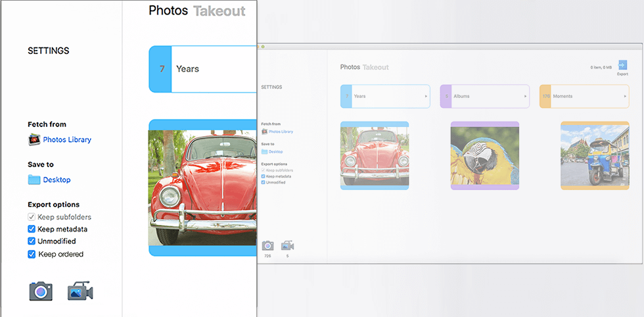This screenshot has height=317, width=644.
Task: Select the Years card in the small window
Action: coord(385,96)
